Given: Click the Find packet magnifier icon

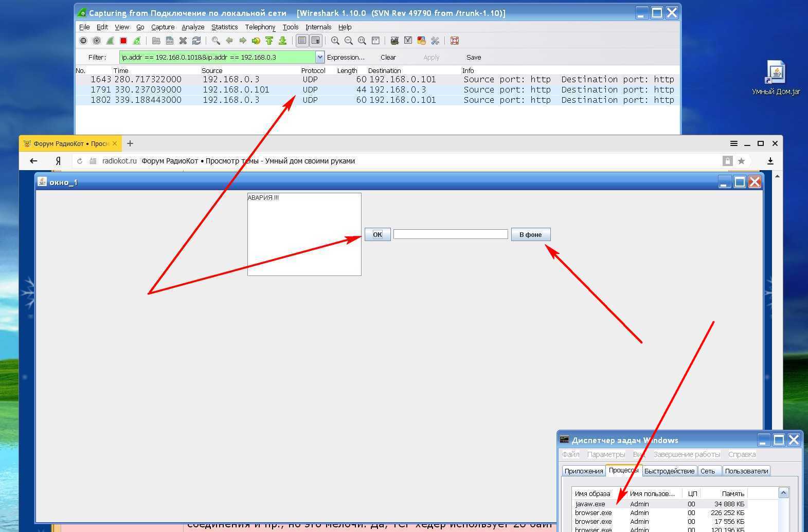Looking at the screenshot, I should tap(216, 41).
